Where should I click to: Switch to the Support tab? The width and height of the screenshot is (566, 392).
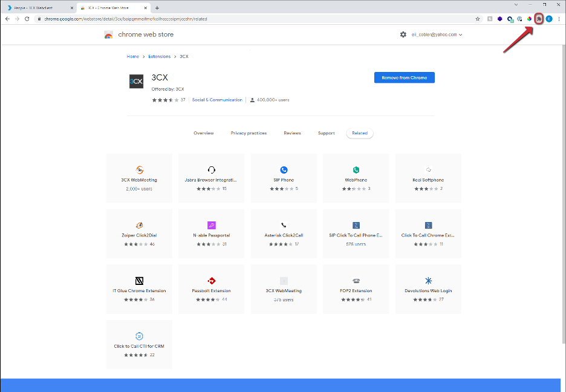(x=327, y=133)
